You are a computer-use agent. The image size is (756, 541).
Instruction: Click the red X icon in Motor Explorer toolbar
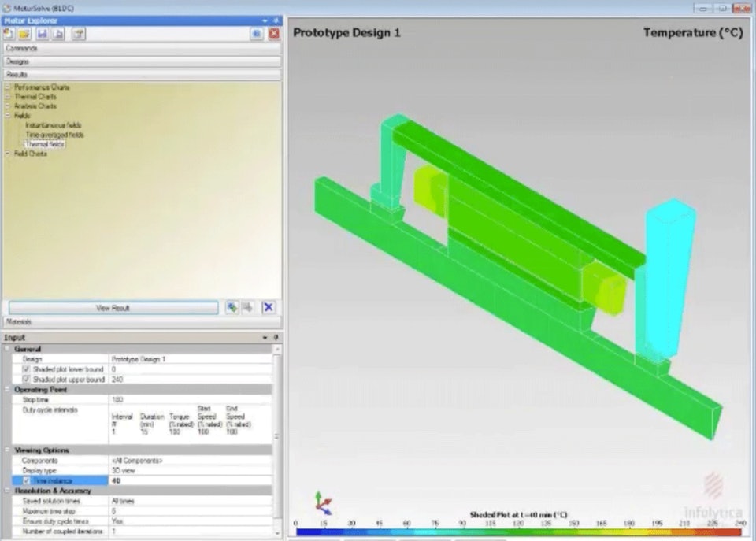[274, 34]
